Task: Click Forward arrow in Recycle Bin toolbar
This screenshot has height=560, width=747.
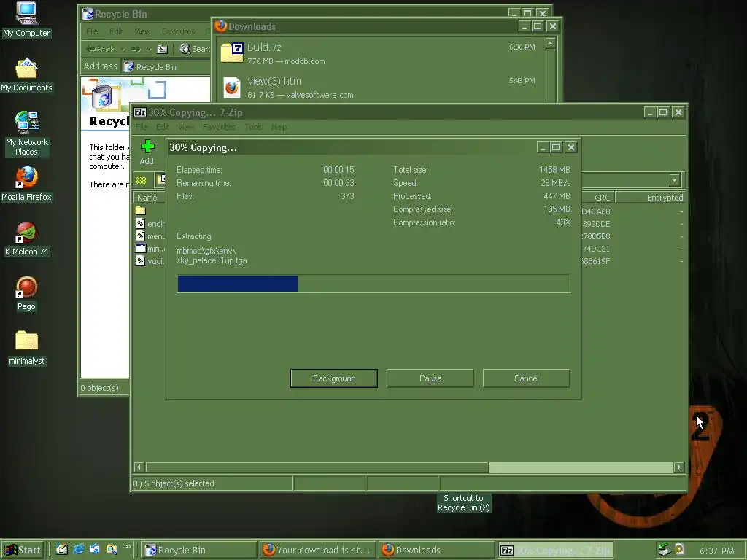Action: [x=136, y=49]
